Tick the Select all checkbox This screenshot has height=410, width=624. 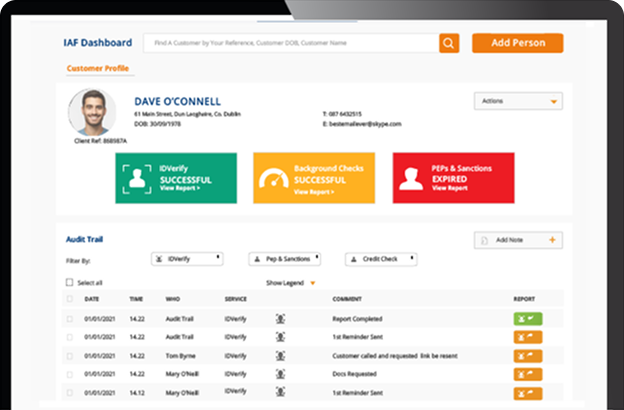(x=69, y=282)
